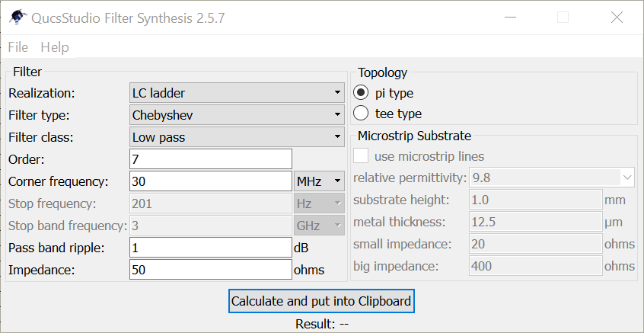Image resolution: width=644 pixels, height=333 pixels.
Task: Open the Corner frequency MHz unit dropdown
Action: pyautogui.click(x=319, y=181)
